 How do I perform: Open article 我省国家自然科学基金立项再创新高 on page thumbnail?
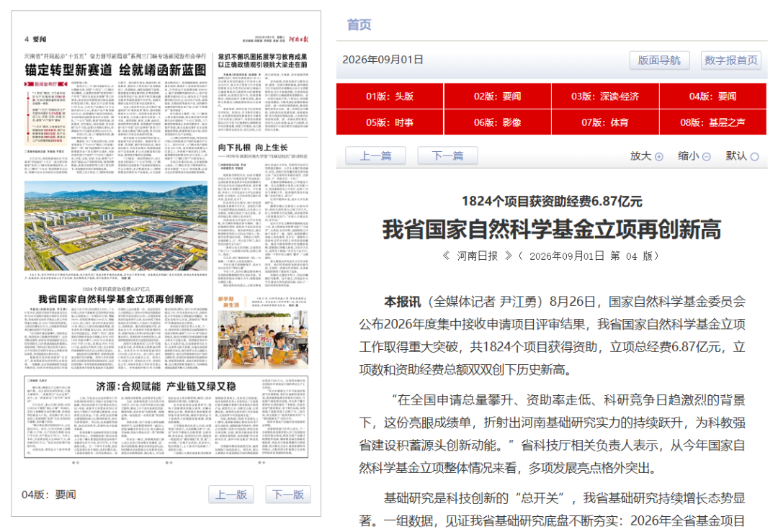[116, 299]
